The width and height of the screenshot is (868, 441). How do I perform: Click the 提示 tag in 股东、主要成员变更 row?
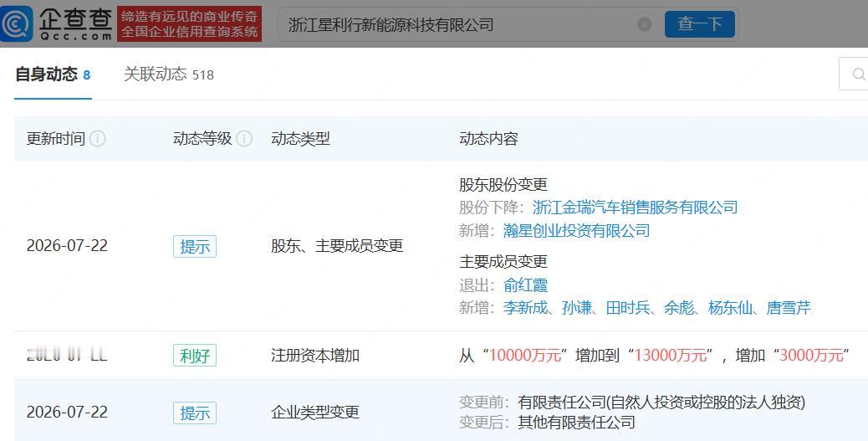(195, 247)
